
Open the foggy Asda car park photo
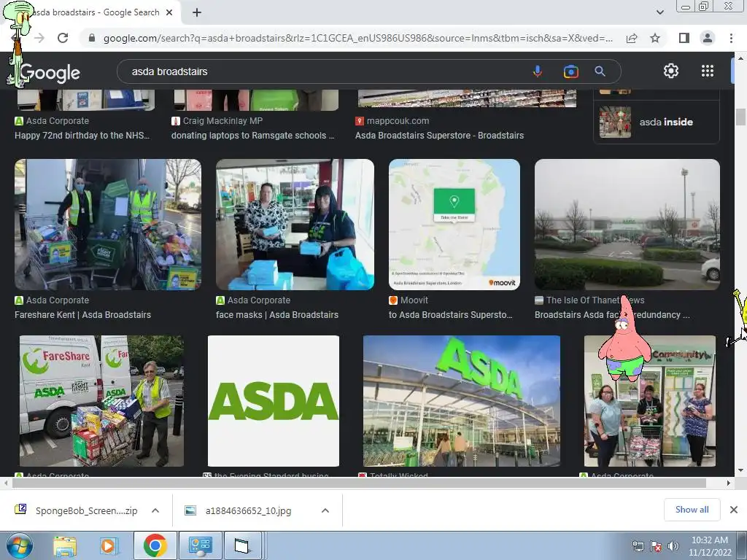[627, 225]
